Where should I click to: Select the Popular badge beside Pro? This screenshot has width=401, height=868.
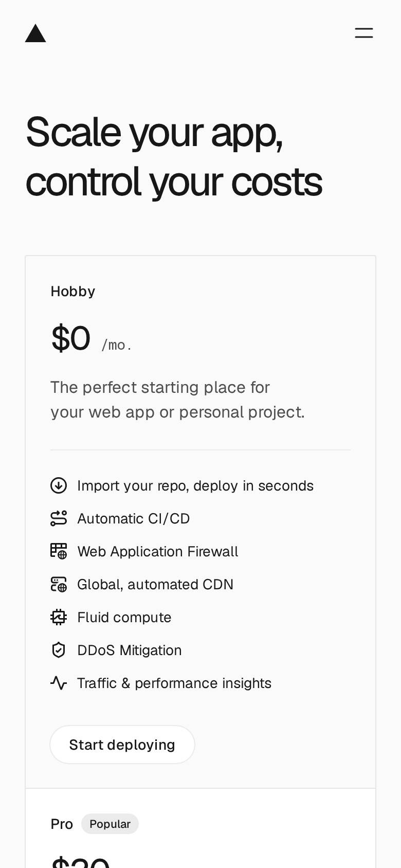110,824
